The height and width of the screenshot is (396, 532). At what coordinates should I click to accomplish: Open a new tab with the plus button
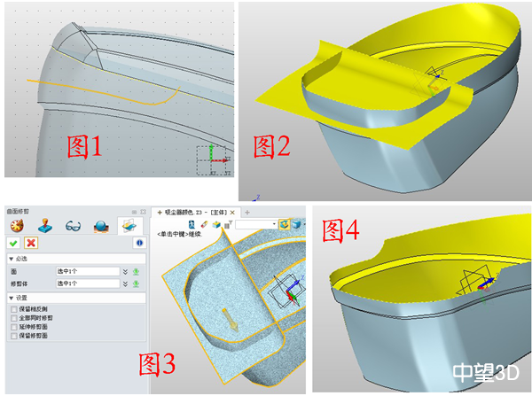tap(247, 213)
